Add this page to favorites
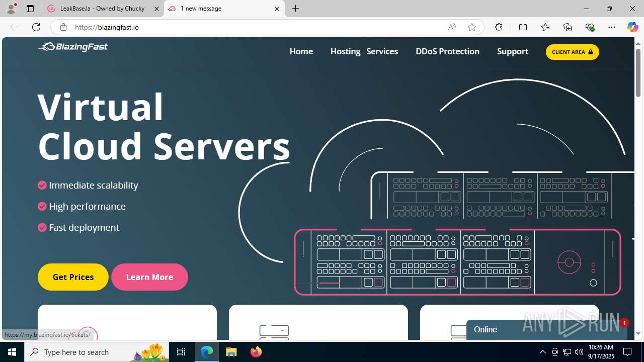Screen dimensions: 644x362 point(471,27)
